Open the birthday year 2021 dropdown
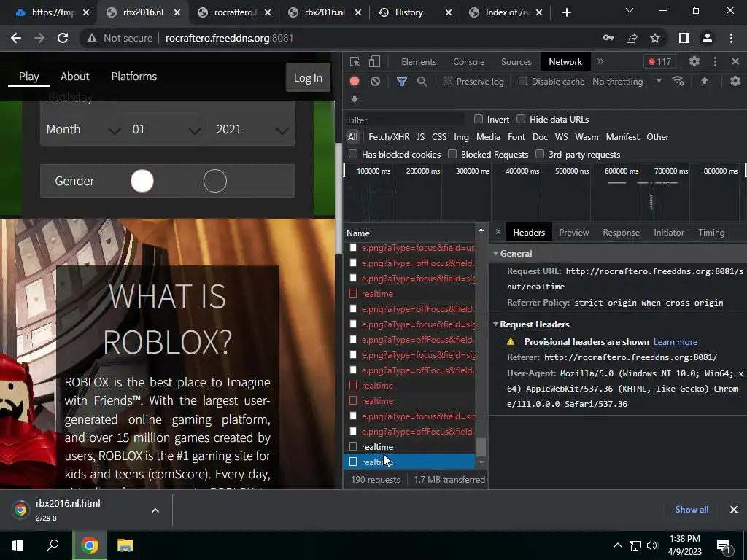 click(x=251, y=130)
